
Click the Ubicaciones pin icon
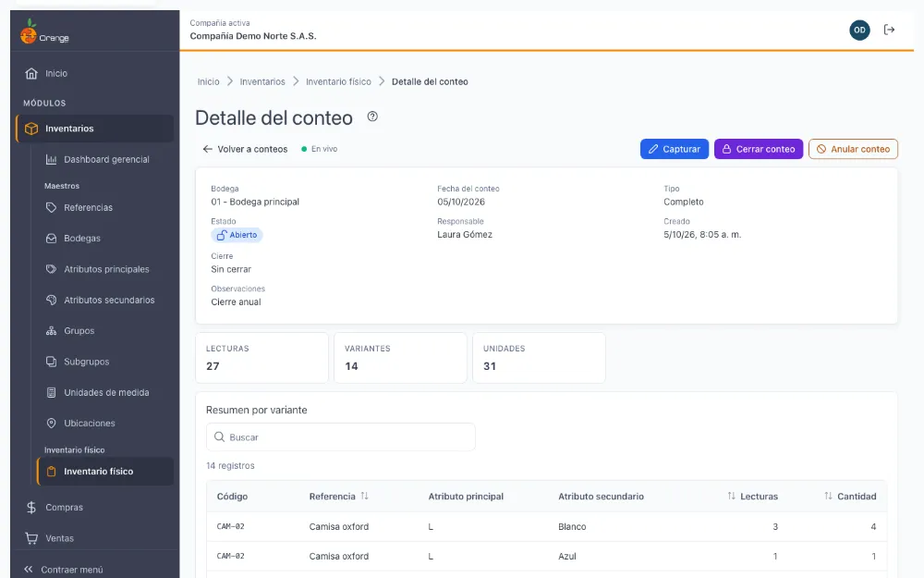51,423
